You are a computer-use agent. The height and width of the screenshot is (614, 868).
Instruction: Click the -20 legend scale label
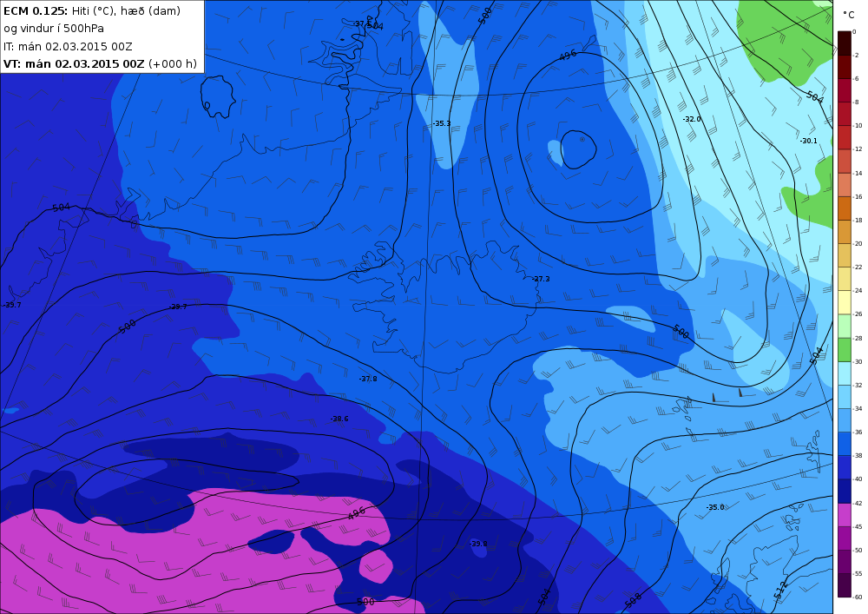tap(858, 244)
